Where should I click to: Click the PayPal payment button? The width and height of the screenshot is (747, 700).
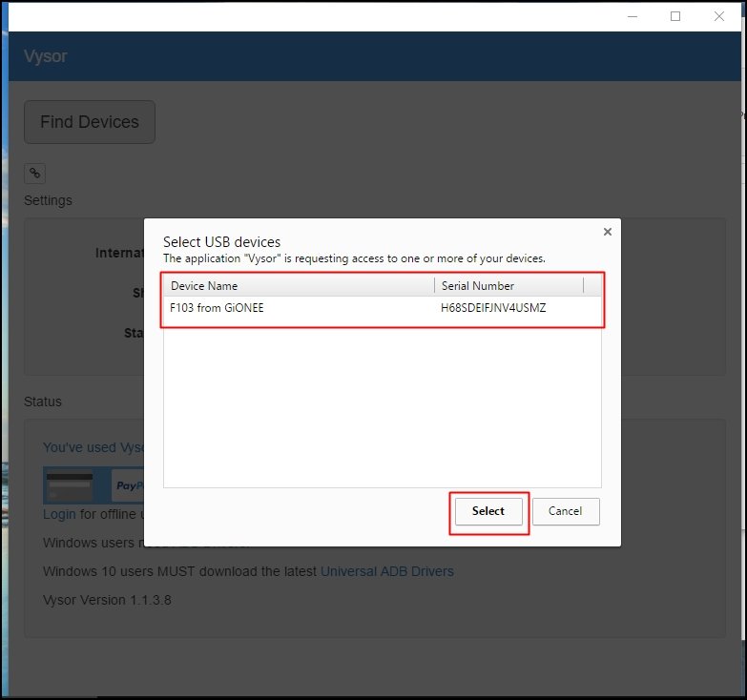pos(128,485)
